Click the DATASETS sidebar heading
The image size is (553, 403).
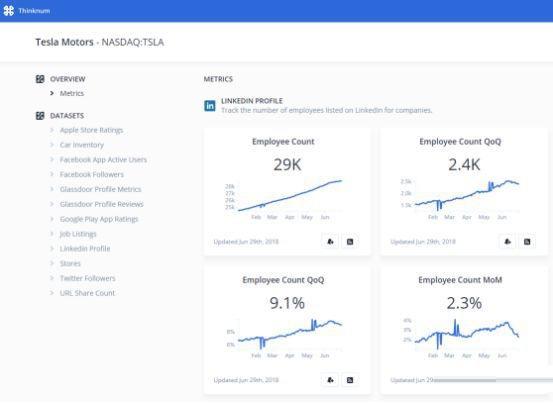pos(67,116)
